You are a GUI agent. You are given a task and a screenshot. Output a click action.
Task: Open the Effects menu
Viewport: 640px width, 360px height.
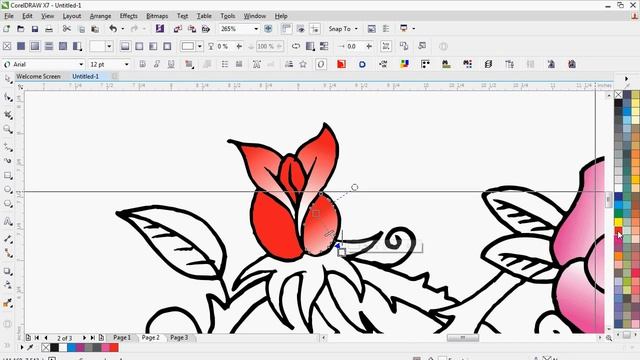(129, 16)
